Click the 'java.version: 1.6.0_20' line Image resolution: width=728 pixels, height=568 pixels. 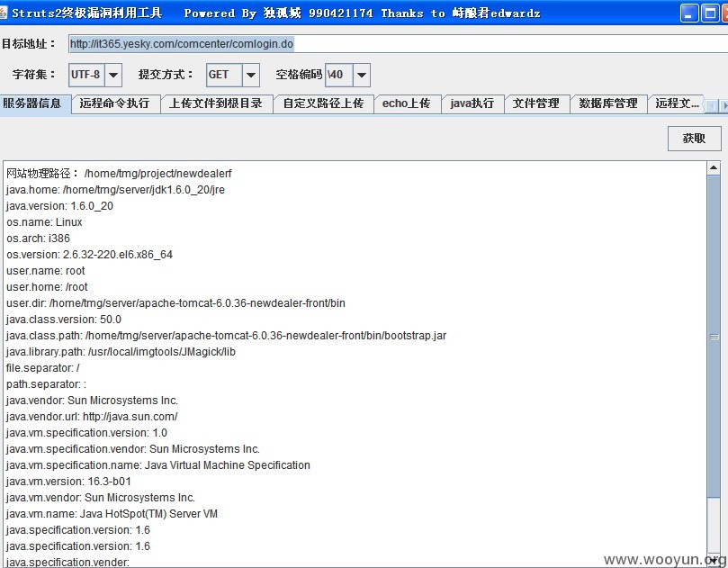(60, 206)
